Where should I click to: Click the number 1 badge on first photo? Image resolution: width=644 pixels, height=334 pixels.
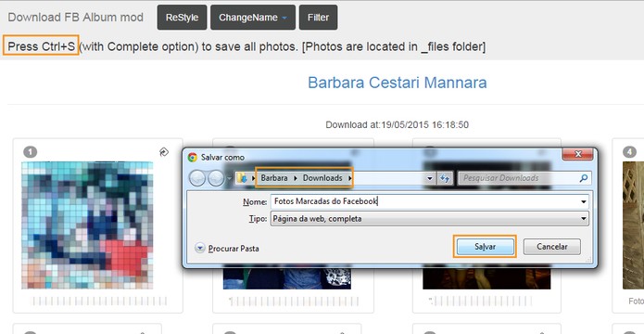click(30, 152)
